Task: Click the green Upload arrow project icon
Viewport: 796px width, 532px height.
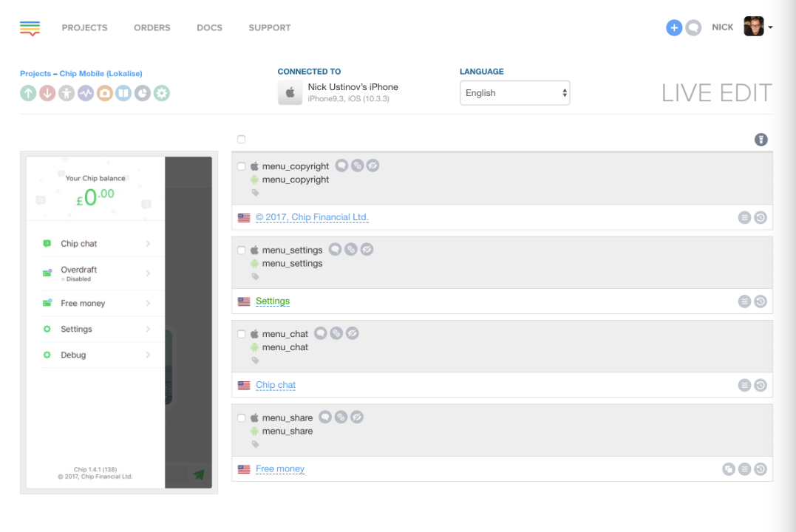Action: pyautogui.click(x=28, y=93)
